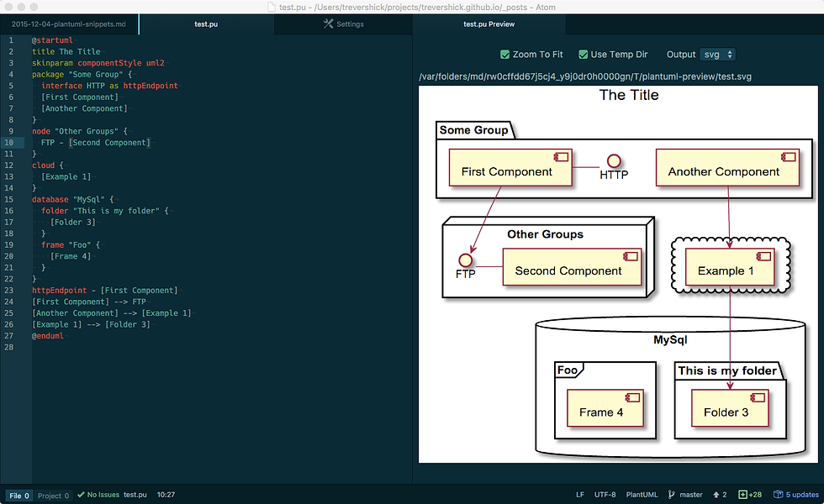Click The Title heading in preview
Screen dimensions: 824x504
[x=629, y=95]
